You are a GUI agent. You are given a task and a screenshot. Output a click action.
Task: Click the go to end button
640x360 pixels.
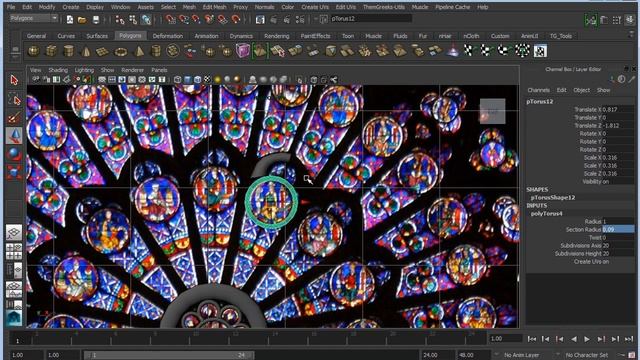629,339
